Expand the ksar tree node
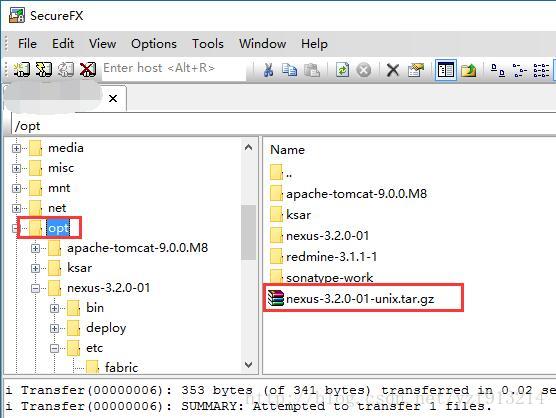The image size is (556, 418). [x=35, y=268]
